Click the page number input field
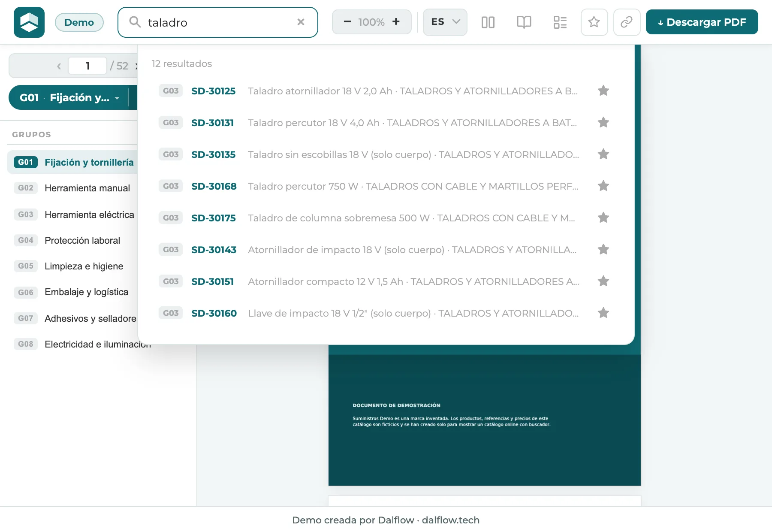Image resolution: width=772 pixels, height=532 pixels. [x=87, y=66]
